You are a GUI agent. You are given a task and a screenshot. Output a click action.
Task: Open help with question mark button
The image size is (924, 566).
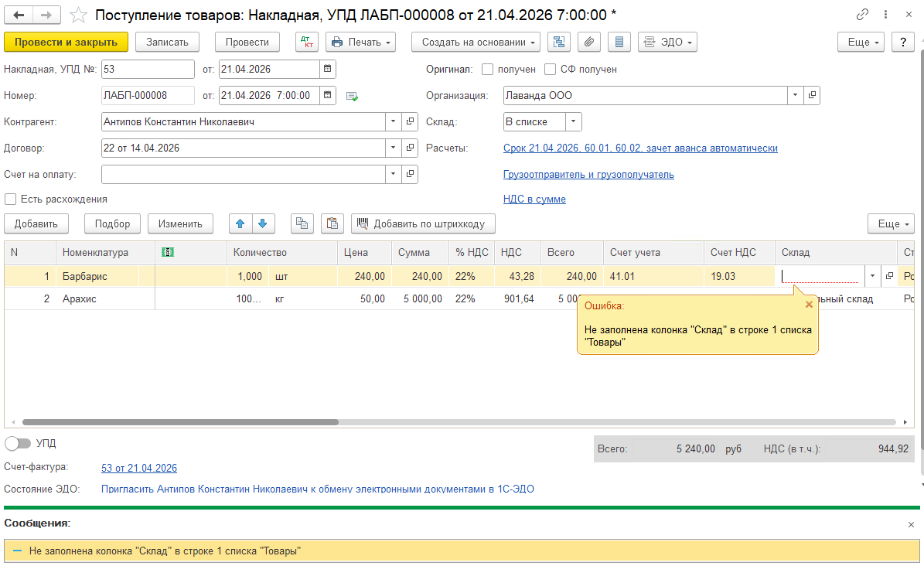tap(903, 42)
